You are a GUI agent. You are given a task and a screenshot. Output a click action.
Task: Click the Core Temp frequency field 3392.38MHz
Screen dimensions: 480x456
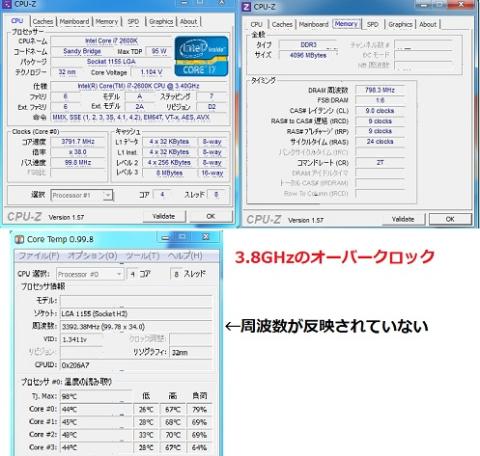click(136, 327)
